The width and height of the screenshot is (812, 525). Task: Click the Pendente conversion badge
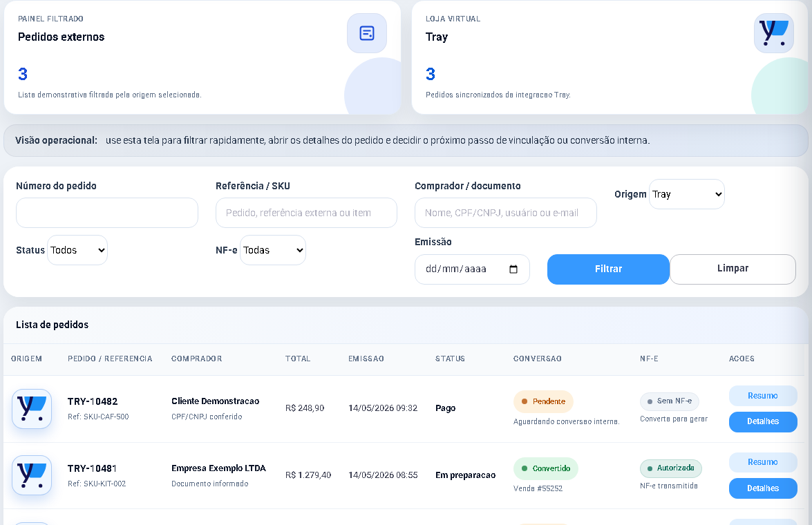coord(543,401)
